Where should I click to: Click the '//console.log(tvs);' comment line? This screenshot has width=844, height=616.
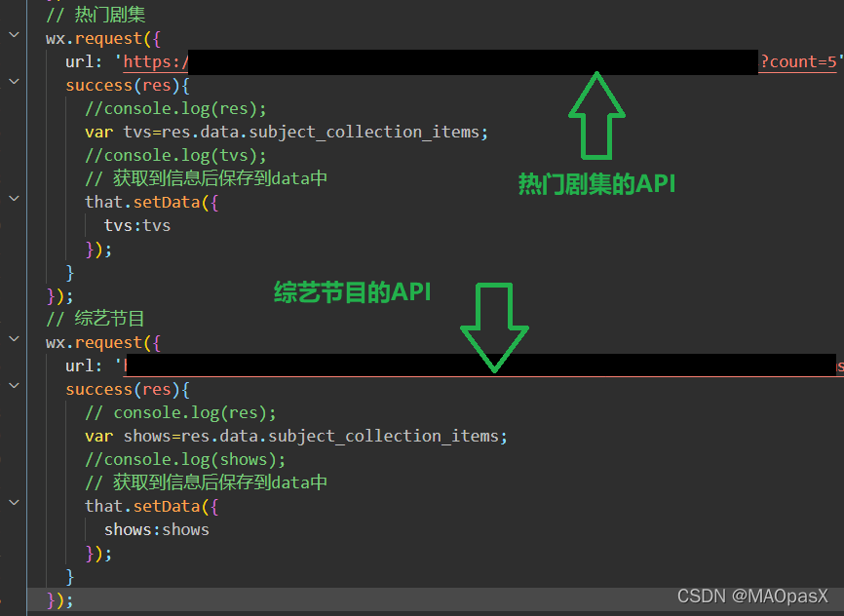coord(175,156)
